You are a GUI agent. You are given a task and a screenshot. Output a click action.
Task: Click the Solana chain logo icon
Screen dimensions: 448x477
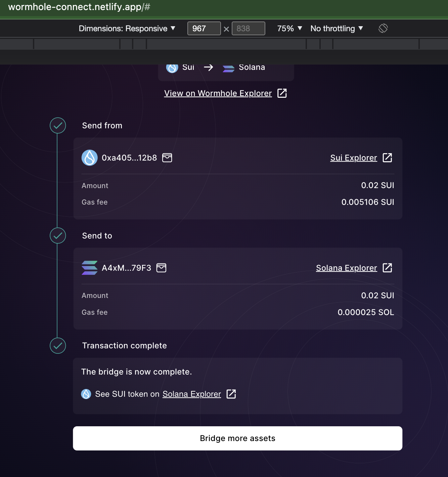tap(228, 68)
